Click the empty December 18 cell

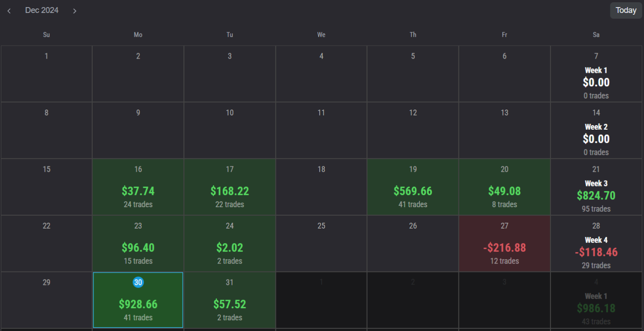(321, 187)
